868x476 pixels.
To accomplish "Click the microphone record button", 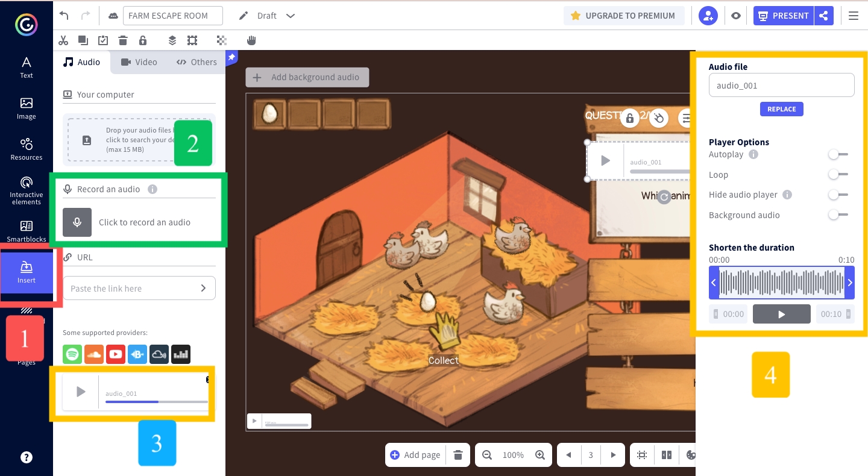I will [x=77, y=222].
